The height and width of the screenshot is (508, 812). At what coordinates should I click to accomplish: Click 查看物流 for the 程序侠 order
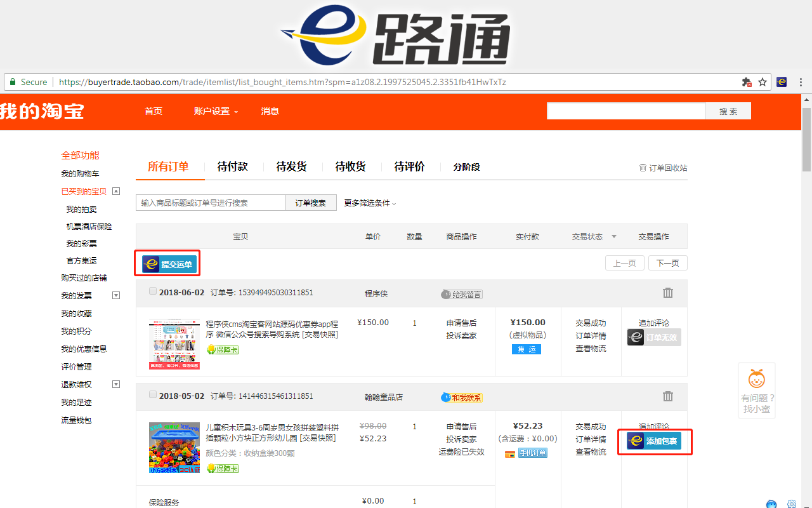[591, 348]
